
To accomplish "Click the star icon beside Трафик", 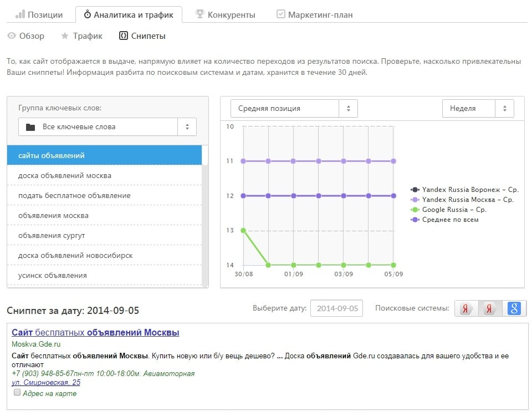I will 65,36.
